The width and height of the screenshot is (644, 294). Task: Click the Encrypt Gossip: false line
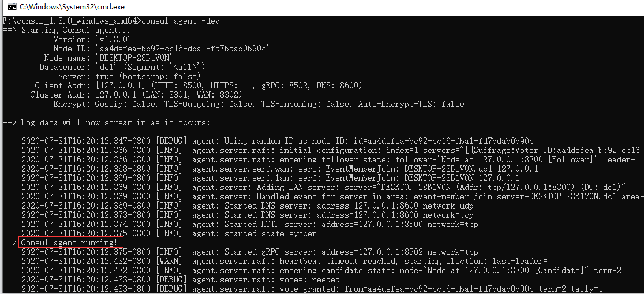pyautogui.click(x=259, y=105)
